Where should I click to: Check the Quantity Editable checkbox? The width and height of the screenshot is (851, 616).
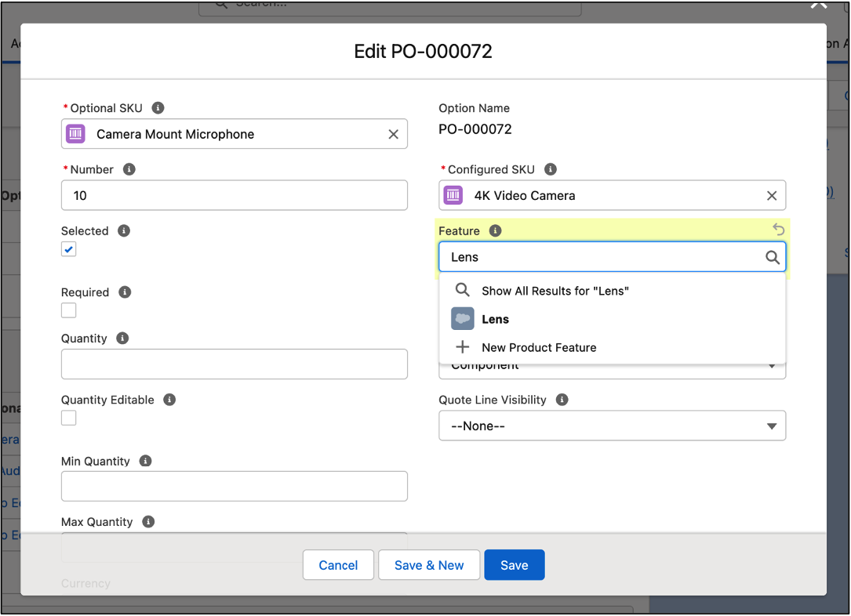tap(68, 418)
